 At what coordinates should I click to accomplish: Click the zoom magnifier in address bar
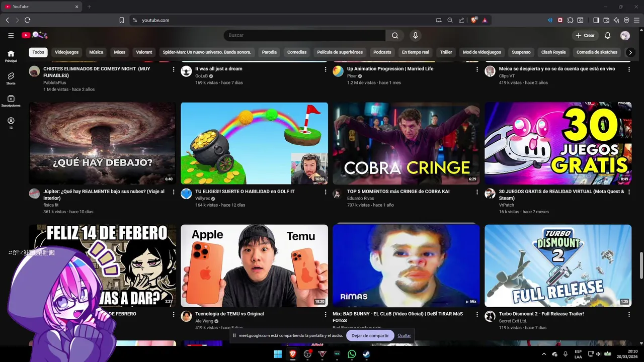click(x=450, y=20)
